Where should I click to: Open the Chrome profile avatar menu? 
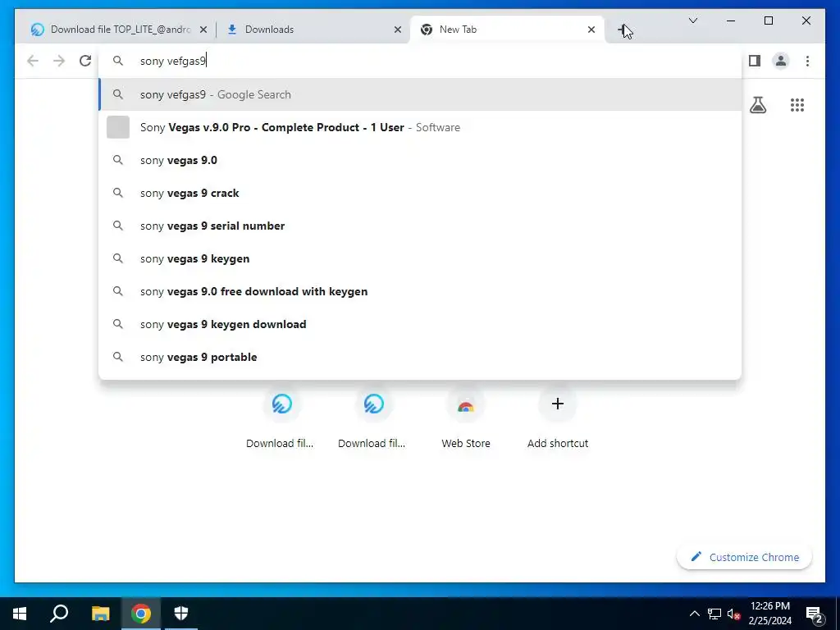coord(781,61)
